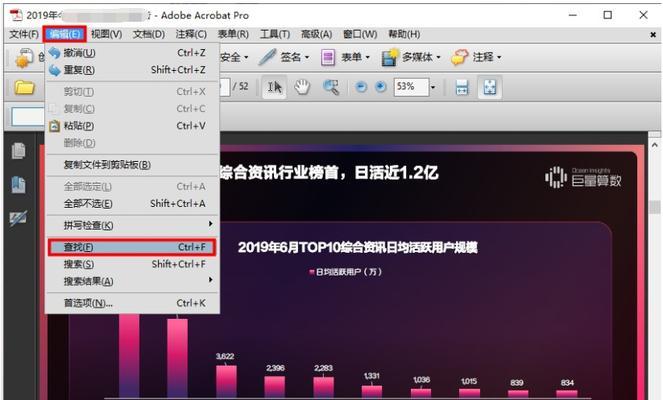Click the Adobe Acrobat PDF title icon
The height and width of the screenshot is (400, 663).
coord(16,15)
